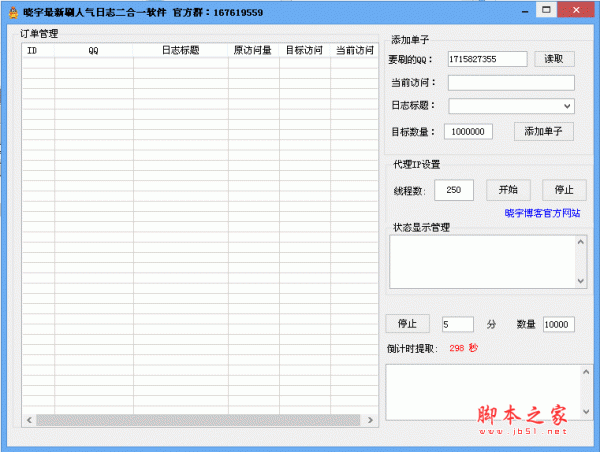Click the 原访问量 column header
The image size is (600, 452).
pyautogui.click(x=253, y=51)
